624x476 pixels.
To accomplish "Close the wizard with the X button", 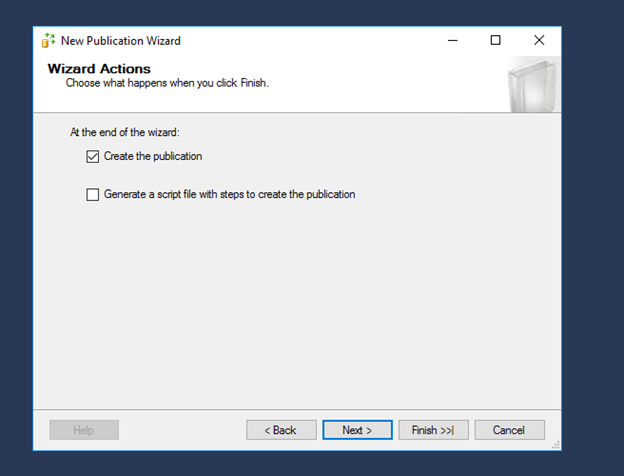I will [539, 40].
